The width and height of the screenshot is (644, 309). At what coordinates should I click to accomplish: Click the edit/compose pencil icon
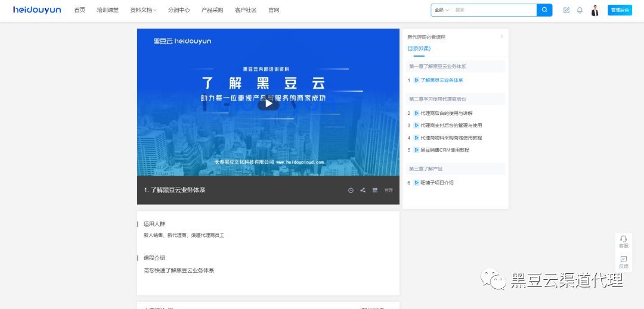coord(566,10)
